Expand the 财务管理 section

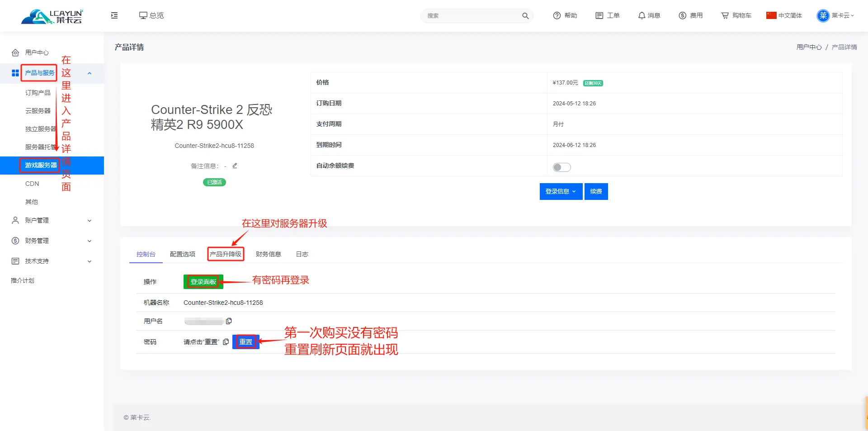[x=52, y=241]
